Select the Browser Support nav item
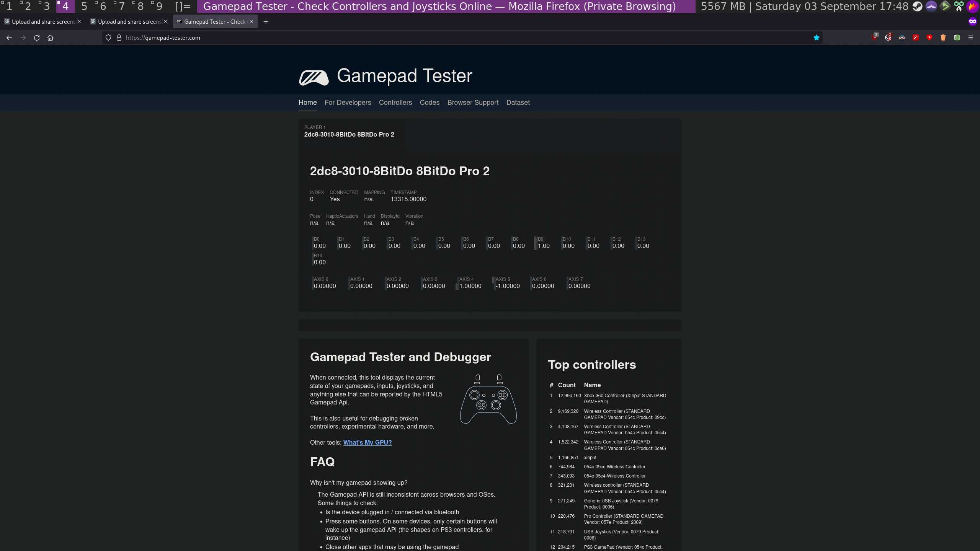Viewport: 980px width, 551px height. point(472,103)
